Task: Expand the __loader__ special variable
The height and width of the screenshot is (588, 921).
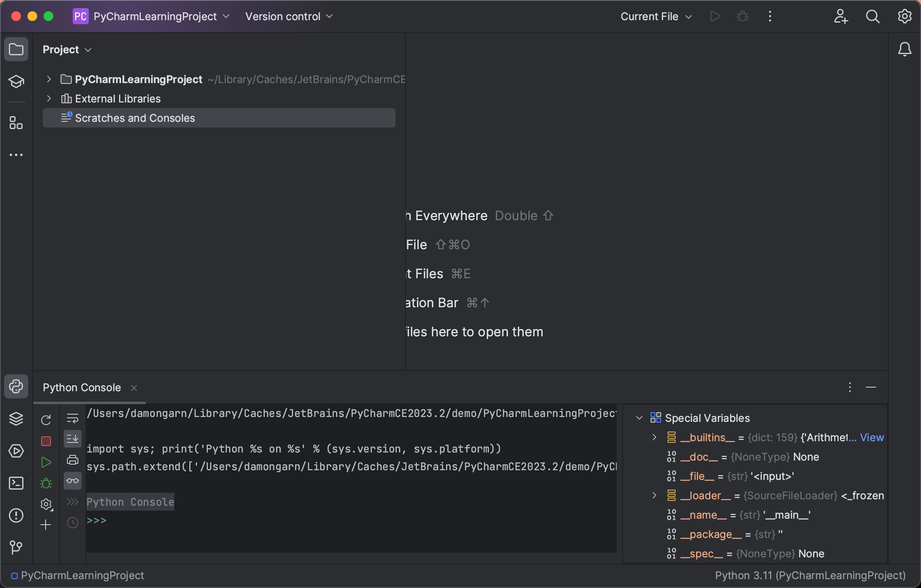Action: pyautogui.click(x=655, y=496)
